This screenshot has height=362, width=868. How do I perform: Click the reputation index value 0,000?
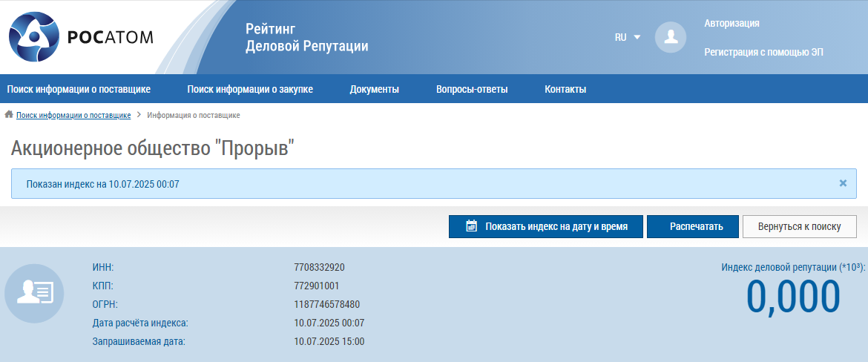793,297
